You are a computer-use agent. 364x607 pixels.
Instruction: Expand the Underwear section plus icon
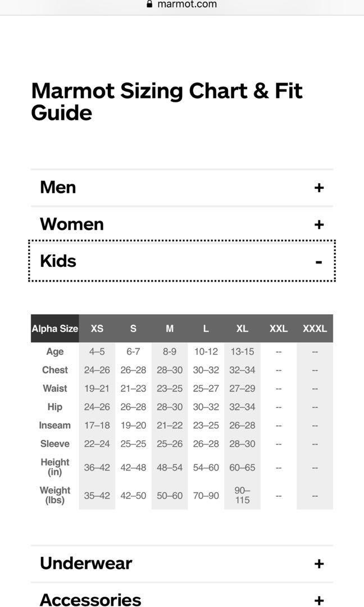319,564
